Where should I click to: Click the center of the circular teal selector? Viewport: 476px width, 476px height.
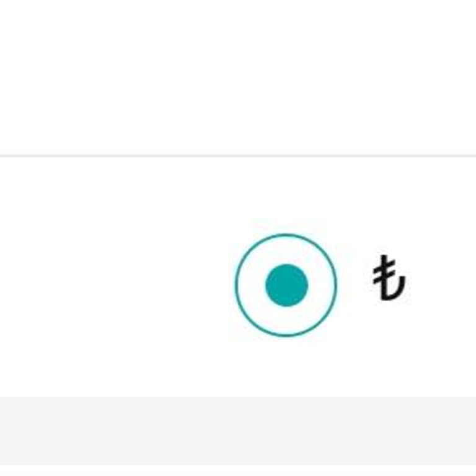tap(286, 285)
